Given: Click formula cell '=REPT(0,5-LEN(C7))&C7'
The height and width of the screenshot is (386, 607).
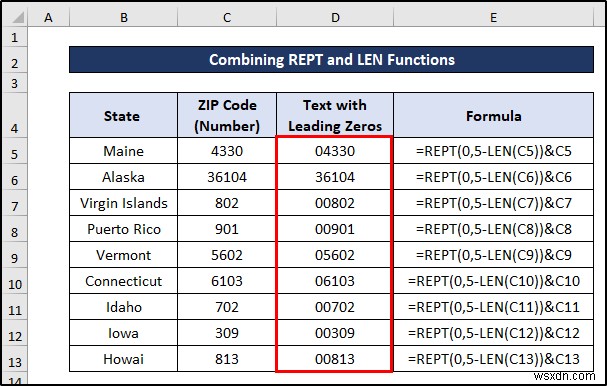Looking at the screenshot, I should (x=493, y=202).
